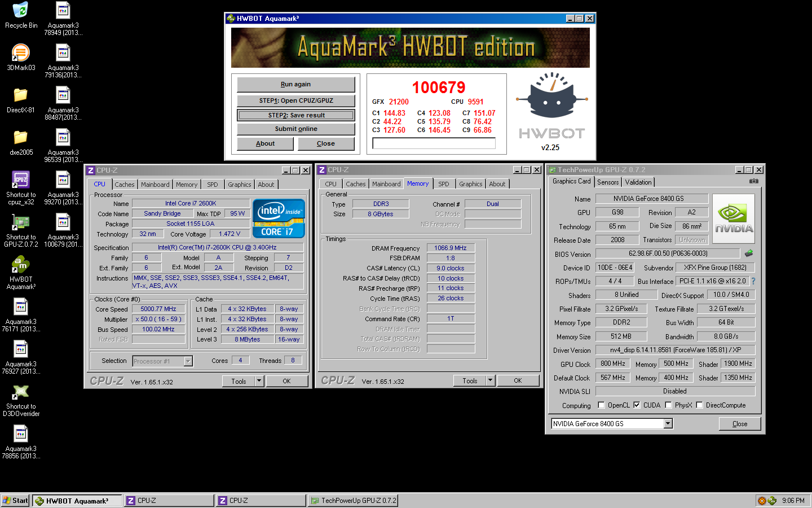Click the NVIDIA logo in GPU-Z

pos(734,219)
